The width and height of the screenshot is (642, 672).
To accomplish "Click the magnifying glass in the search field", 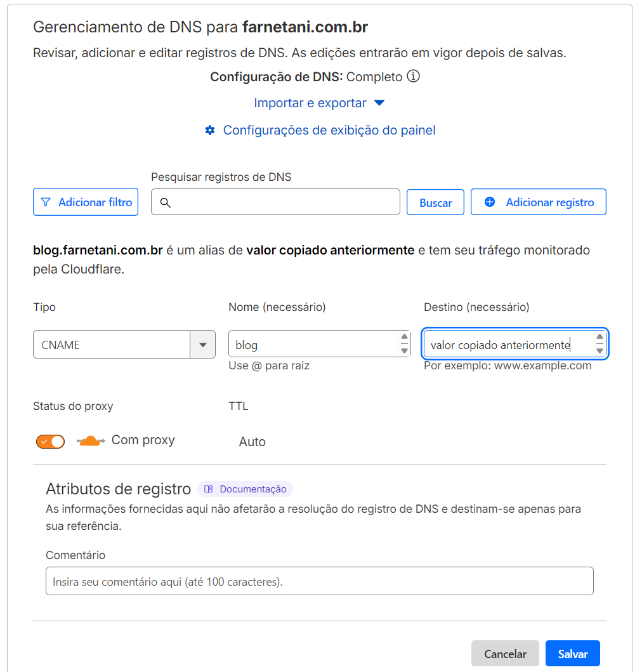I will point(166,202).
